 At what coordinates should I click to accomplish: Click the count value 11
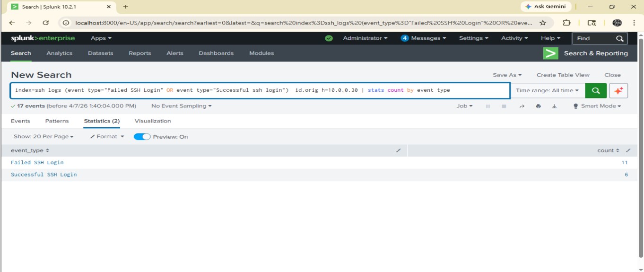click(625, 163)
